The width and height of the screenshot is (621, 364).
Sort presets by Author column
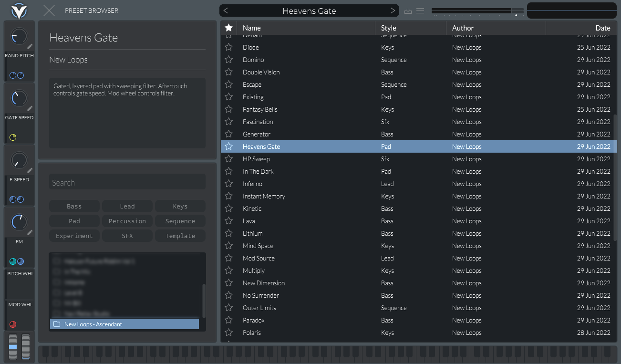coord(496,28)
